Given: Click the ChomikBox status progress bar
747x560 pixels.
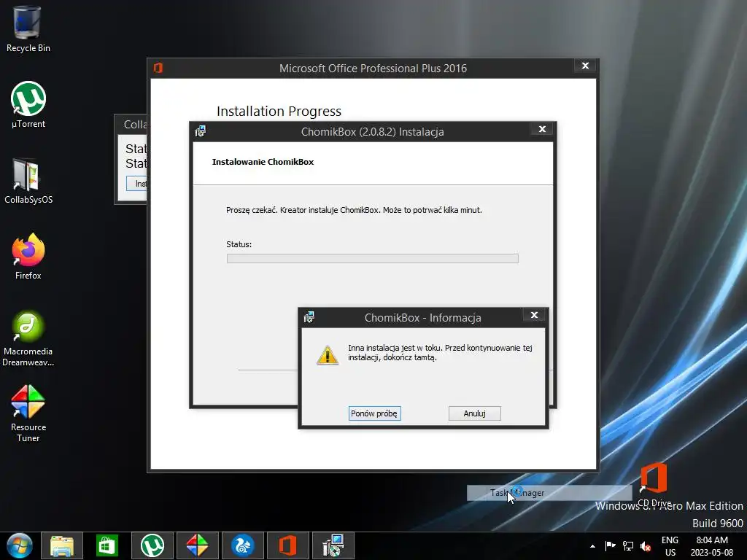Looking at the screenshot, I should pos(373,259).
